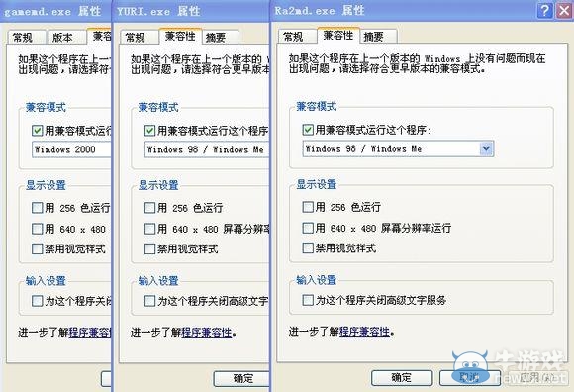Image resolution: width=574 pixels, height=392 pixels.
Task: Open 程序兼容性 link in Ra2md.exe window
Action: tap(364, 332)
